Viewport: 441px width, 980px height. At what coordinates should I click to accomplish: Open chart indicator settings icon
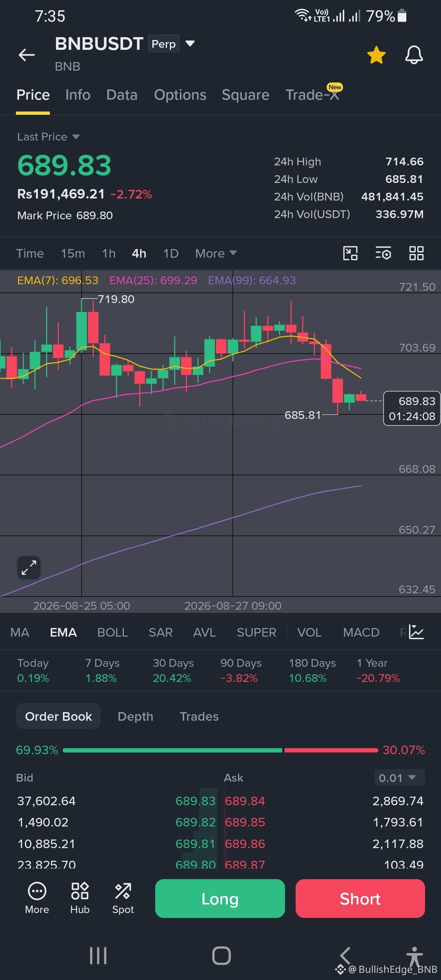point(383,253)
